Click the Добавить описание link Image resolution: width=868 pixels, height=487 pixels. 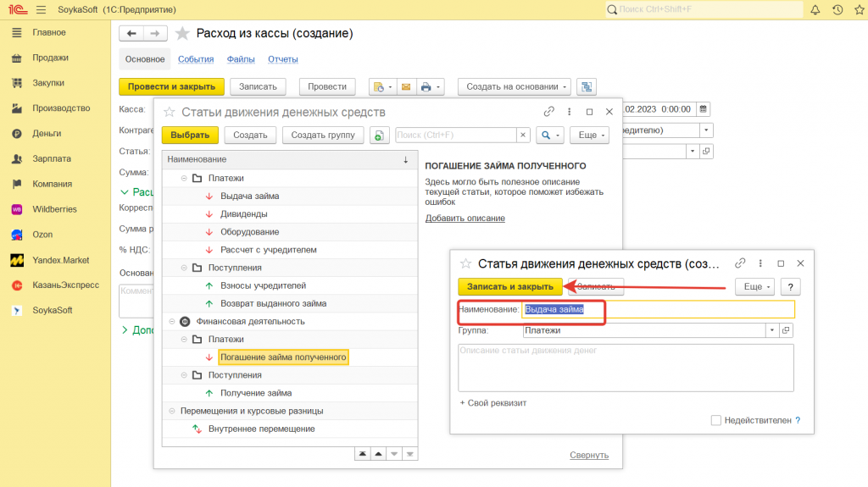[x=465, y=219]
